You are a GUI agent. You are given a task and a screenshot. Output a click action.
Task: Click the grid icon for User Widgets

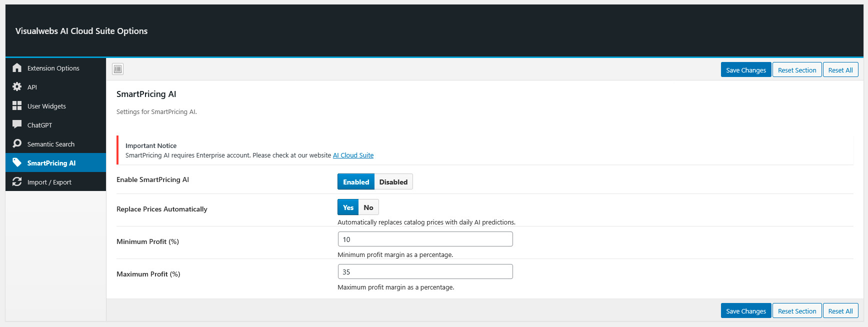[17, 105]
